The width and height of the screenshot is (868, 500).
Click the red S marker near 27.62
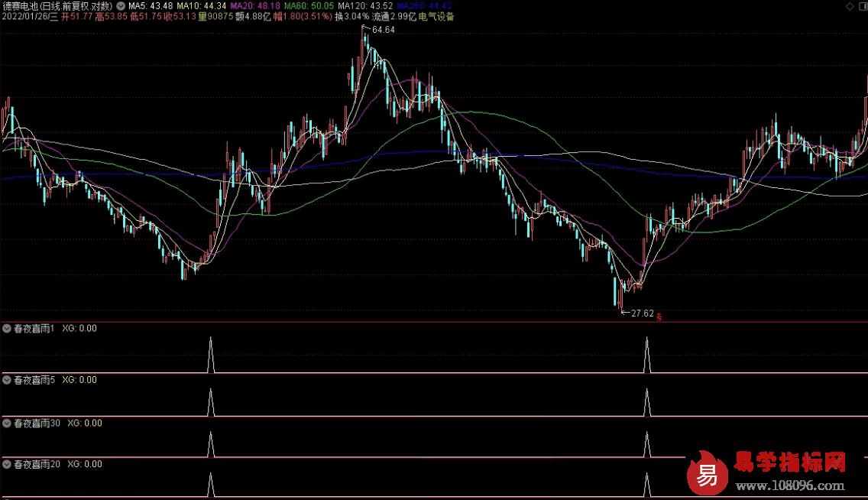click(659, 317)
